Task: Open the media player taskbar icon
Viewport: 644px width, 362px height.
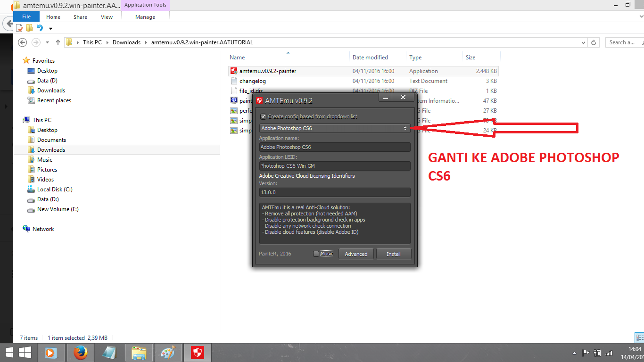Action: (51, 353)
